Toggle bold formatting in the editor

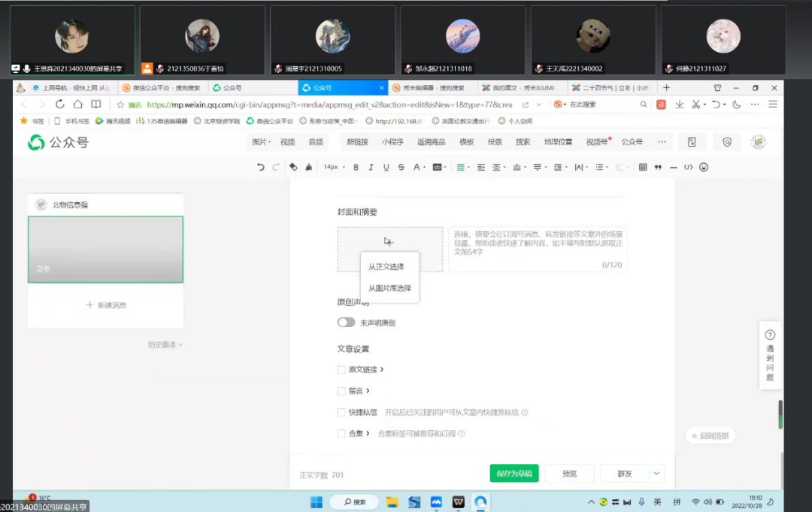[x=356, y=167]
